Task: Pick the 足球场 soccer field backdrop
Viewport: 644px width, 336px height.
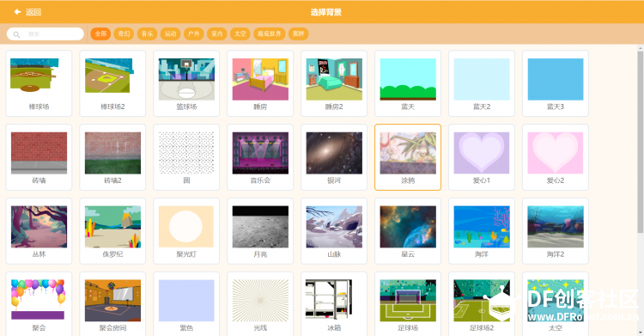Action: [x=408, y=304]
